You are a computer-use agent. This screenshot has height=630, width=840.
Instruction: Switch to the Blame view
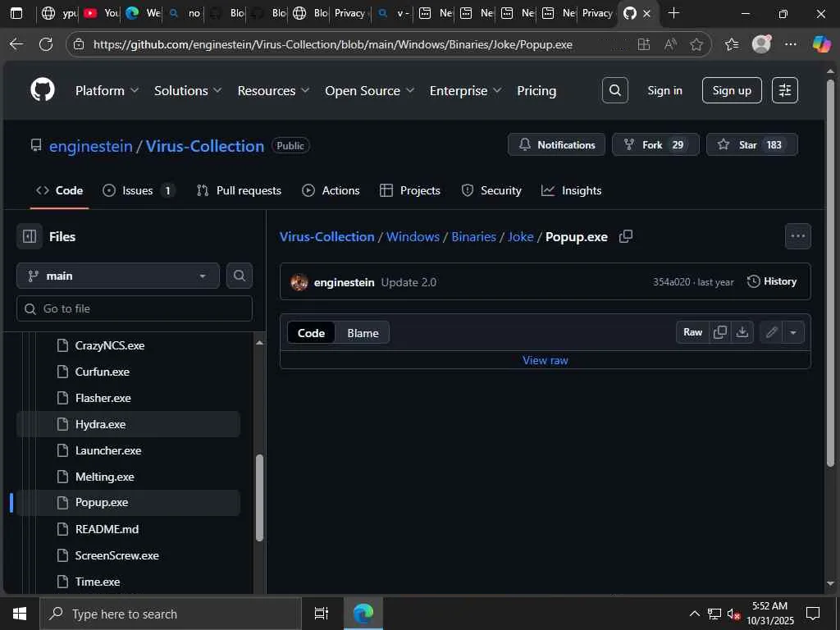pyautogui.click(x=363, y=333)
